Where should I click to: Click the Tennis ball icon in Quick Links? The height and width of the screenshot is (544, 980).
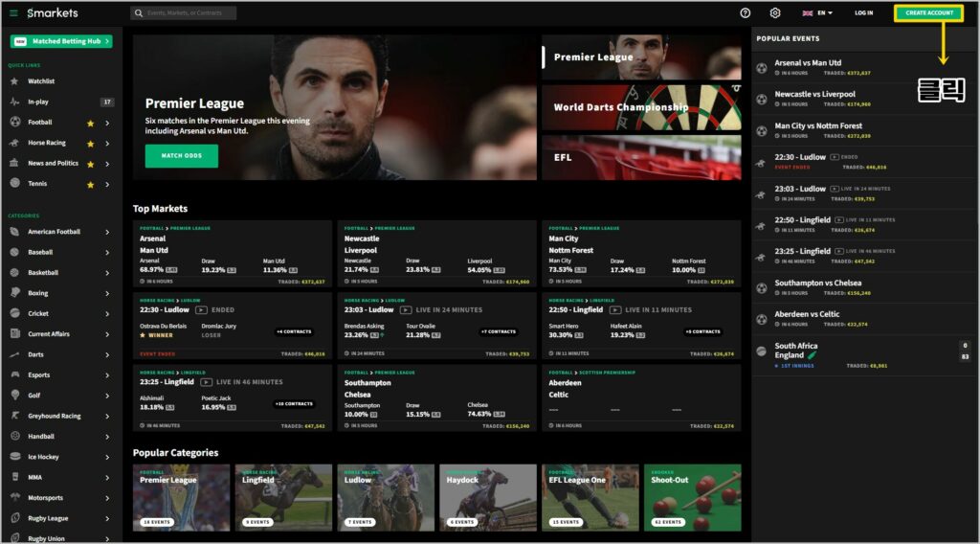[x=15, y=183]
